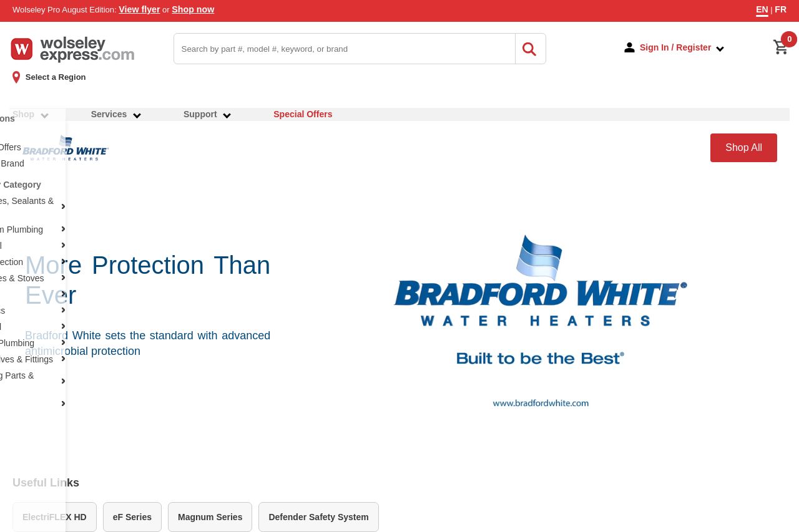Click Select a Region

(56, 77)
